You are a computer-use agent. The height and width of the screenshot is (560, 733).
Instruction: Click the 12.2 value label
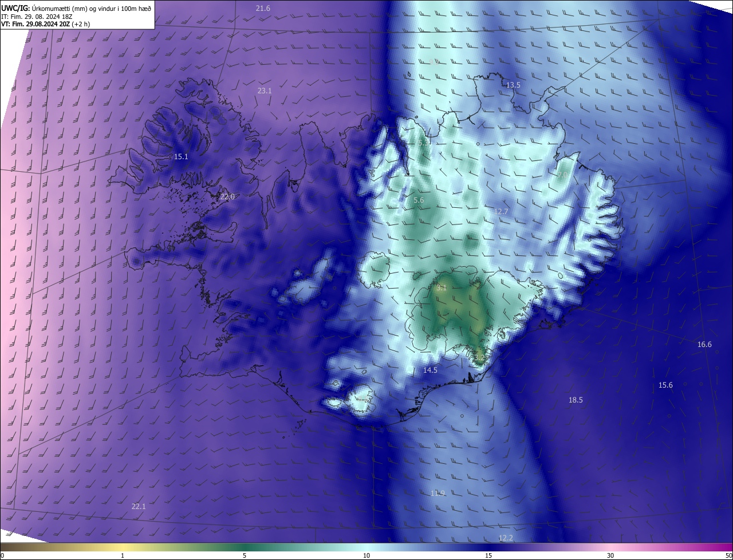click(x=506, y=538)
